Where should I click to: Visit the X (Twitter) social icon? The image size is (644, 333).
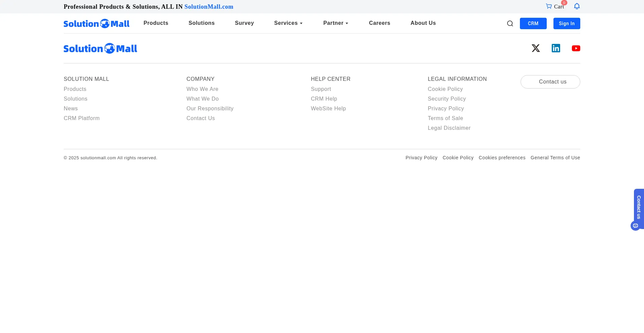click(536, 48)
